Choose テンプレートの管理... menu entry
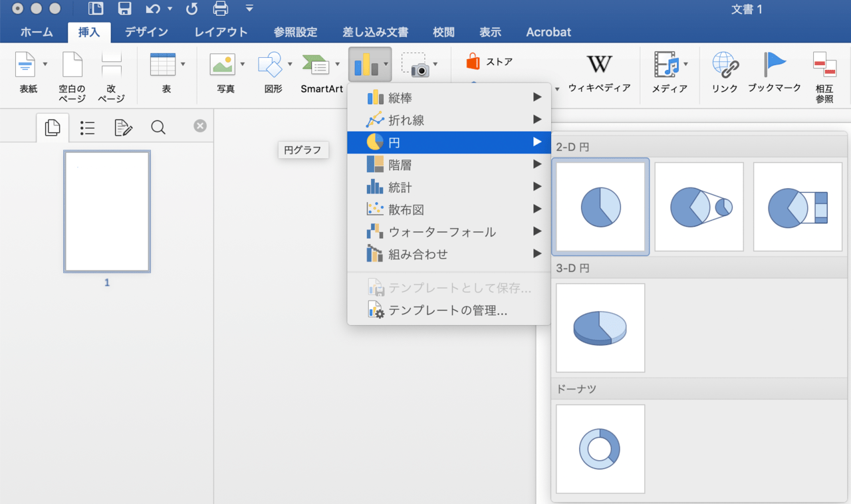 [449, 311]
